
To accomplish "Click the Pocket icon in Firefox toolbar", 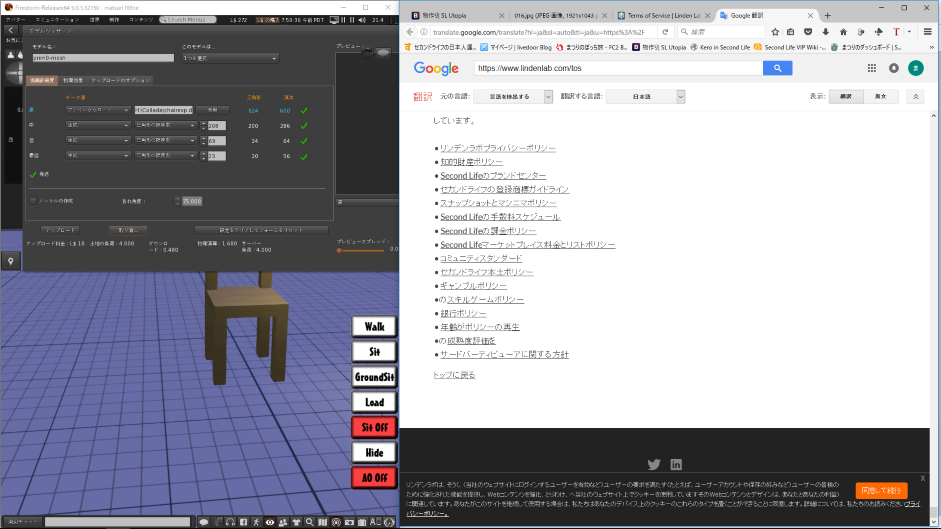I will 808,32.
